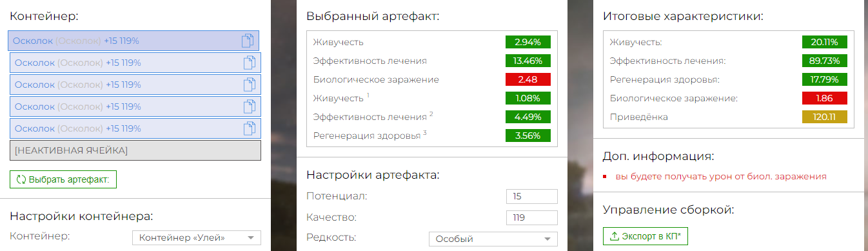Select the third Осколок slot

135,85
